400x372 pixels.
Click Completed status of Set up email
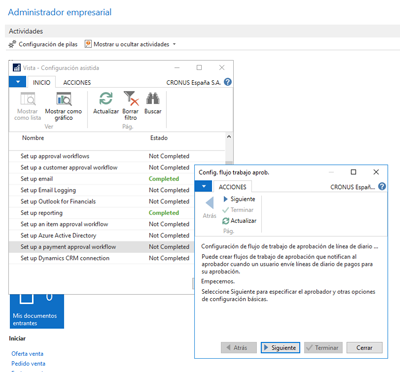click(164, 179)
